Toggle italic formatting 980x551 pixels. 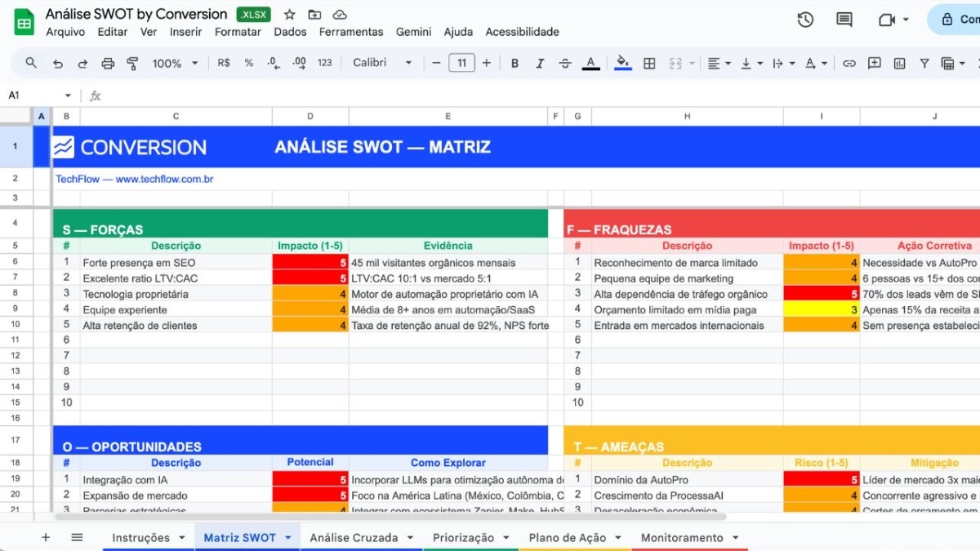click(x=541, y=63)
